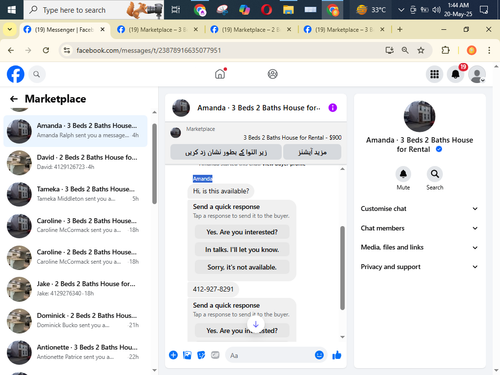Expand the Customise chat section
The width and height of the screenshot is (500, 375).
(419, 209)
